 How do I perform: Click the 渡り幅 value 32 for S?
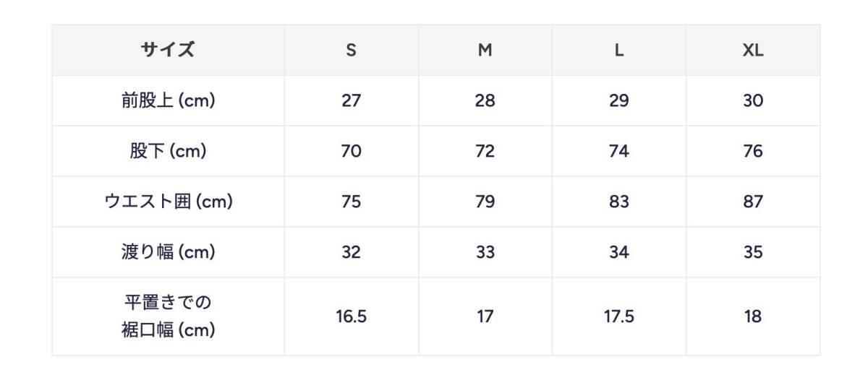pyautogui.click(x=352, y=252)
